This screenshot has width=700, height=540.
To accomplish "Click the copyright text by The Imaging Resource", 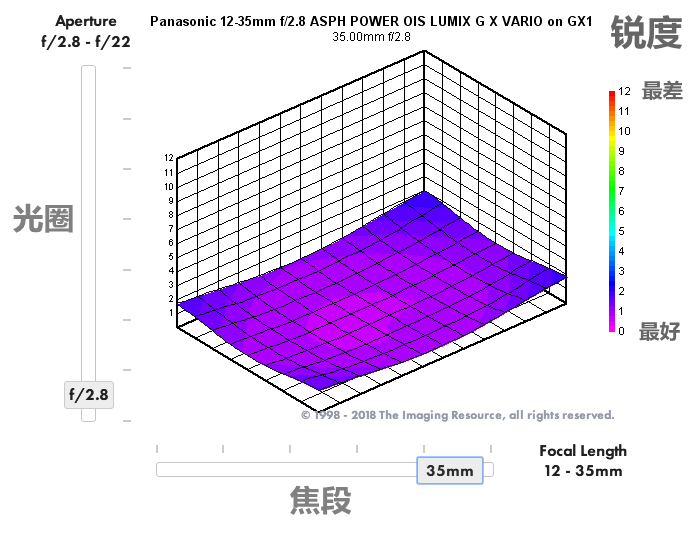I will click(x=458, y=415).
